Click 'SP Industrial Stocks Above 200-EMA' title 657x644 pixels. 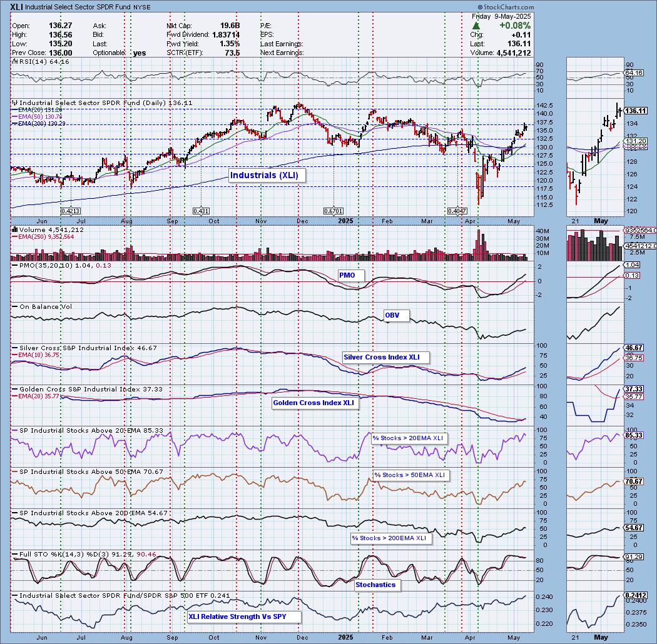(89, 513)
